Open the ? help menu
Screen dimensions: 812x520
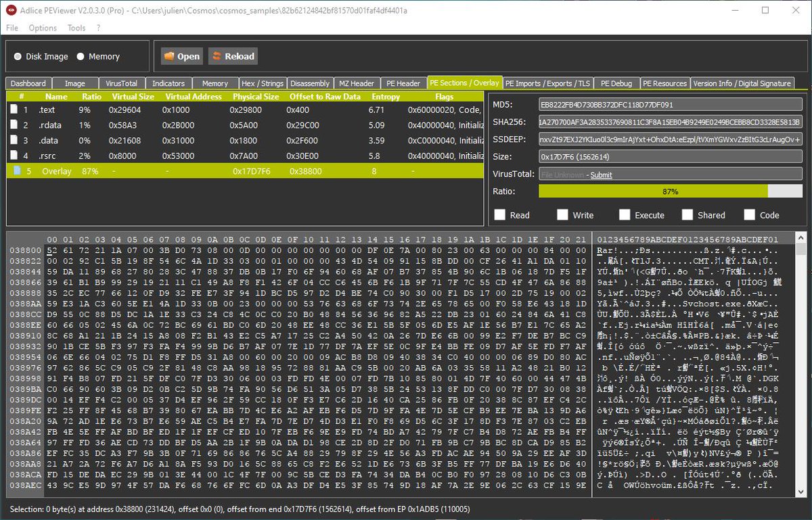[98, 28]
